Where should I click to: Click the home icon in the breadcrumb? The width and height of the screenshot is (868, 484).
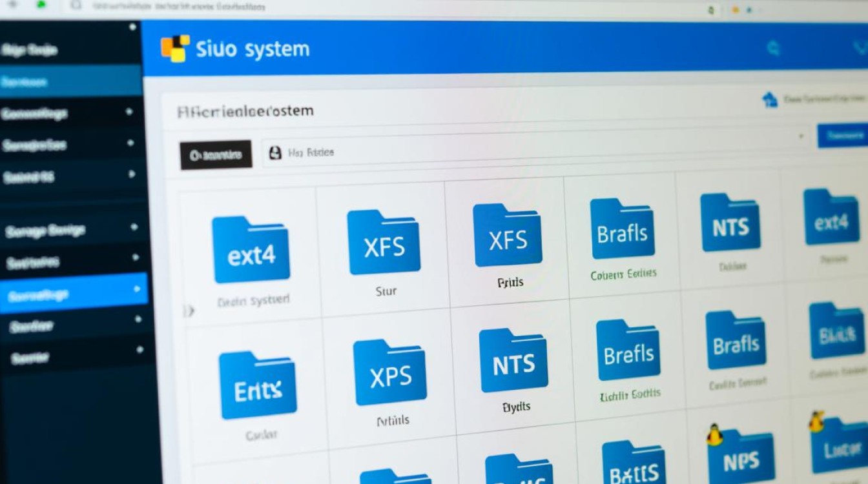coord(769,99)
